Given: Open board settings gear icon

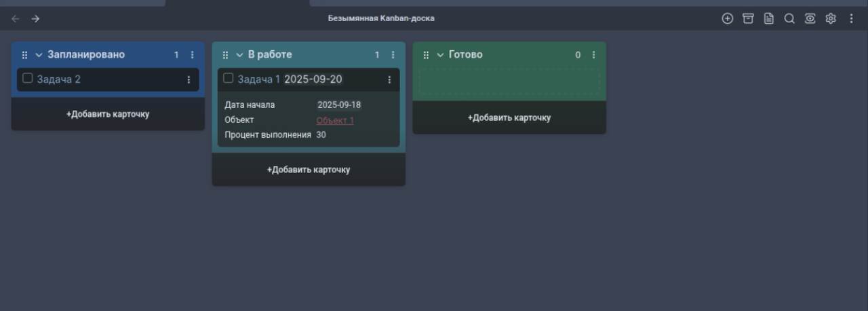Looking at the screenshot, I should 831,19.
